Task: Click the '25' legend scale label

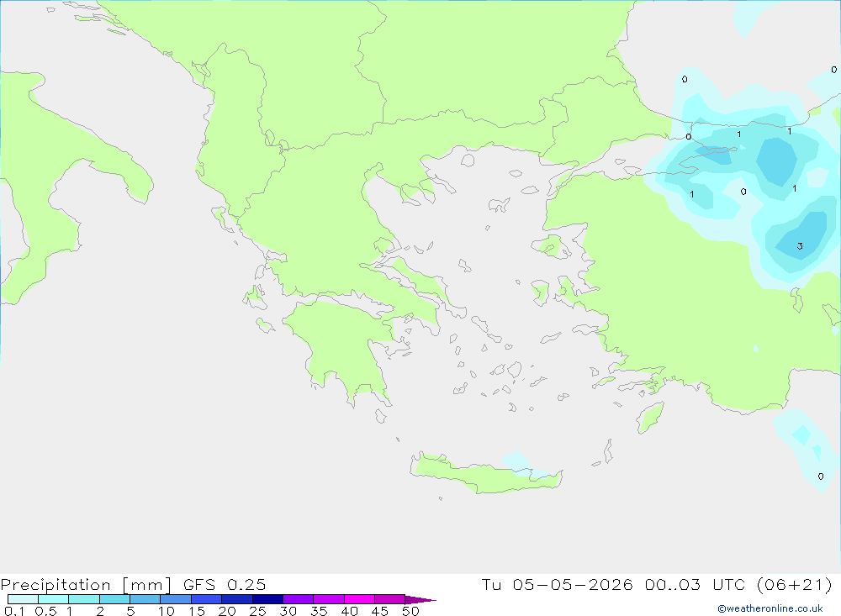Action: coord(258,611)
